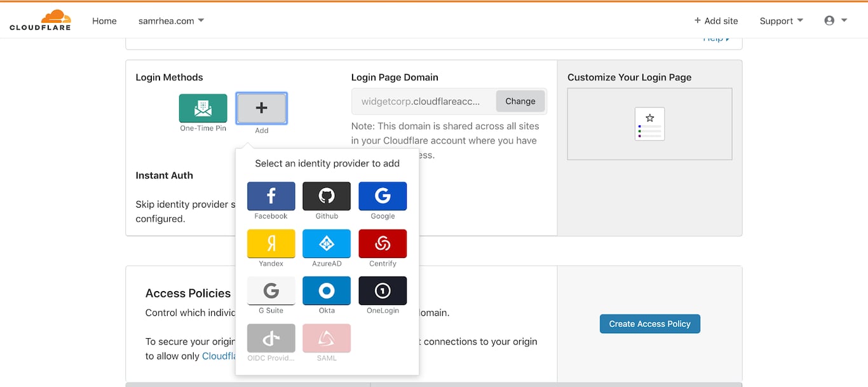Choose OneLogin as identity provider

383,290
